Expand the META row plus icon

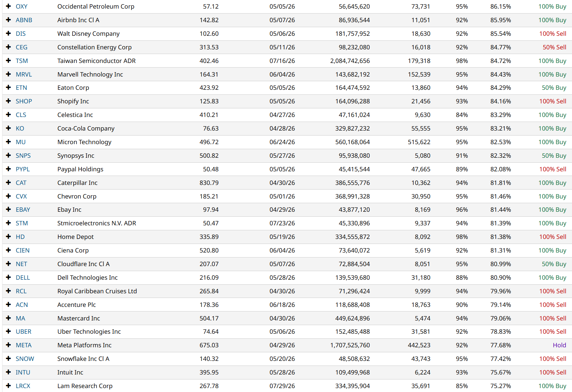[9, 345]
